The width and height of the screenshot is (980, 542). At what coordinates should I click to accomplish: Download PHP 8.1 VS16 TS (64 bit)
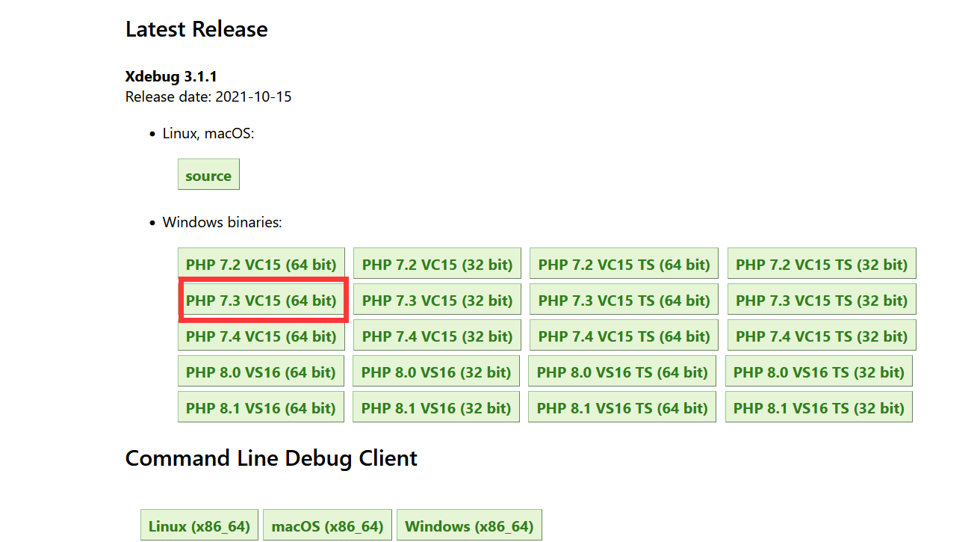click(622, 407)
